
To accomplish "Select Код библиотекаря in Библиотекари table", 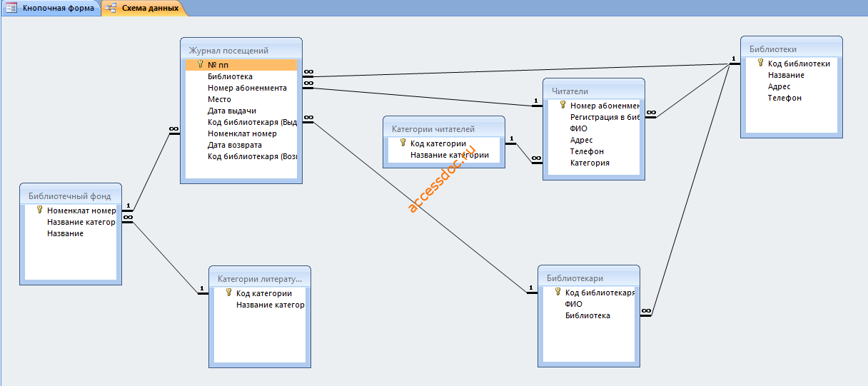I will click(588, 293).
